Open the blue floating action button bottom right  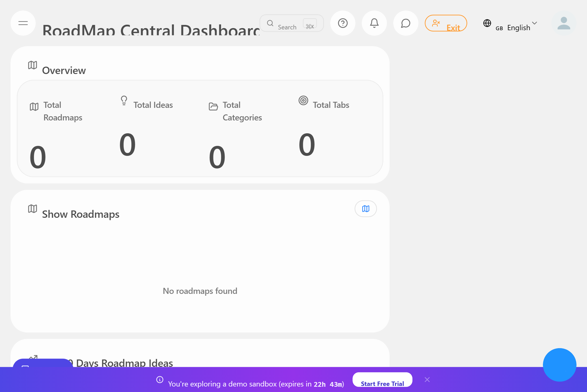pyautogui.click(x=559, y=365)
